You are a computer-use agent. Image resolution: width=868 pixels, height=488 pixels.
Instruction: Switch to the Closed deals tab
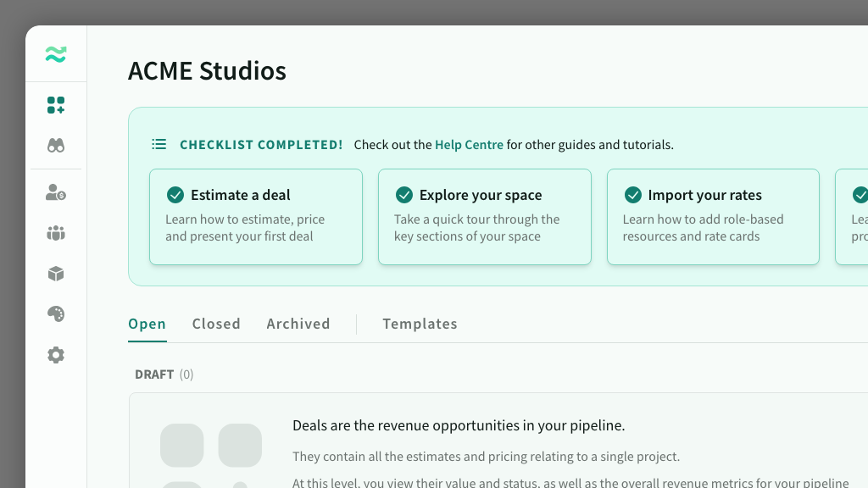[216, 324]
